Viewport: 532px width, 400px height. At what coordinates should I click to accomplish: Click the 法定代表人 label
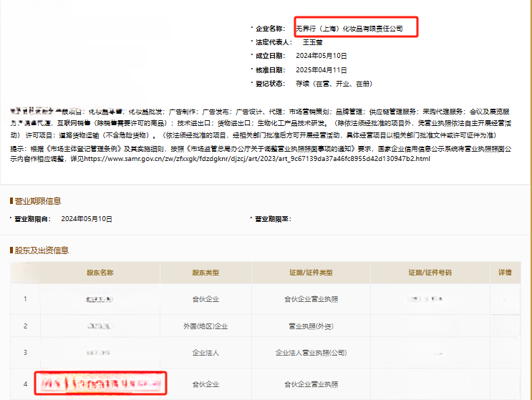pyautogui.click(x=274, y=42)
